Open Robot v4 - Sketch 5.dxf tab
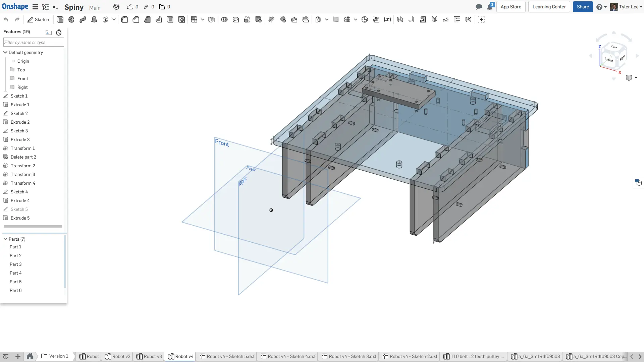Screen dimensions: 644x362 click(x=227, y=356)
